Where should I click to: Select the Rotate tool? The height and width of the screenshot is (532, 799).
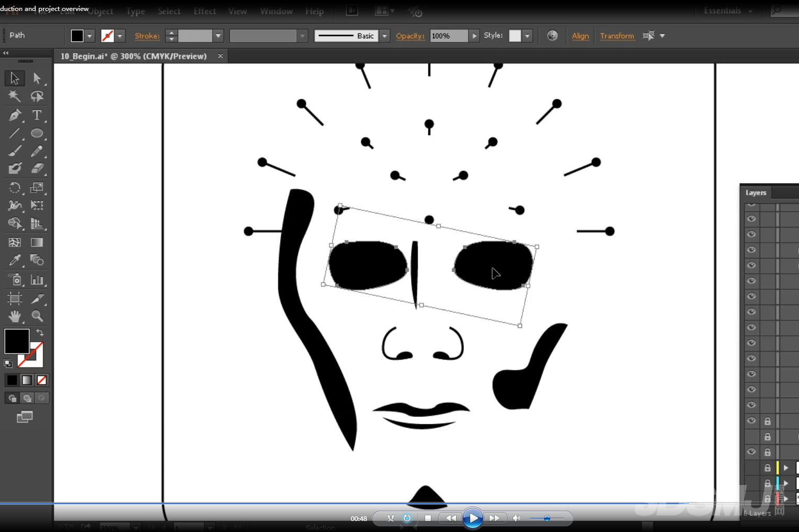(15, 187)
